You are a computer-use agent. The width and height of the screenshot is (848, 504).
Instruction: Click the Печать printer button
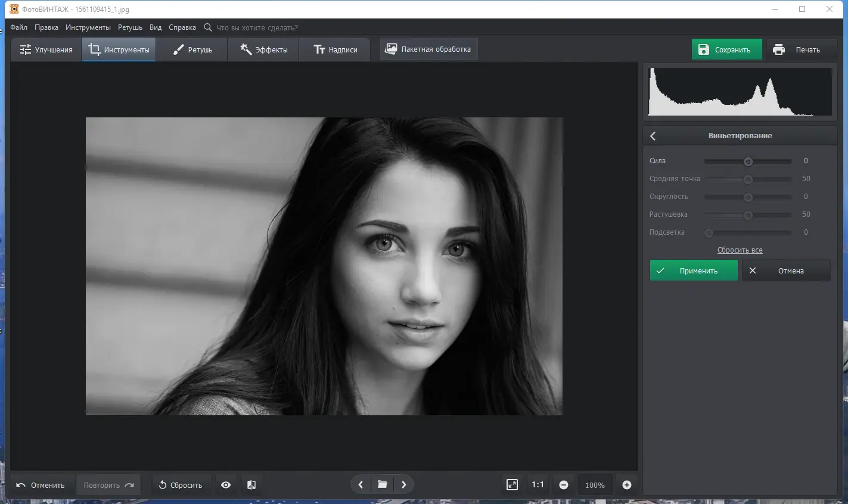coord(797,49)
